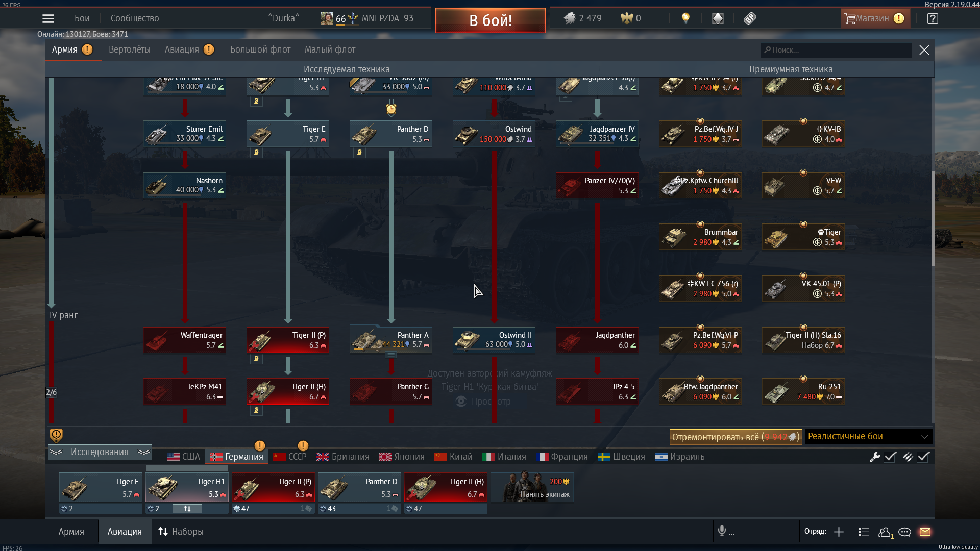The height and width of the screenshot is (551, 980).
Task: Switch to the Большой флот tab
Action: [260, 49]
